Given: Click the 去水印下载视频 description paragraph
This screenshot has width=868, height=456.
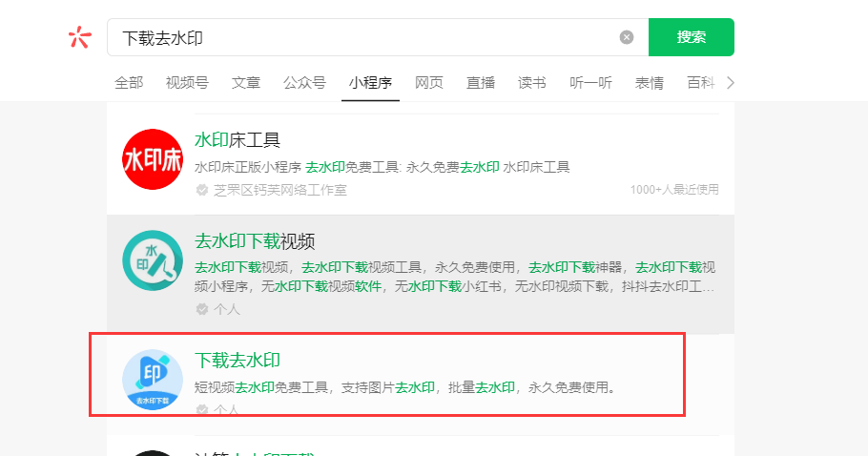Looking at the screenshot, I should tap(454, 277).
